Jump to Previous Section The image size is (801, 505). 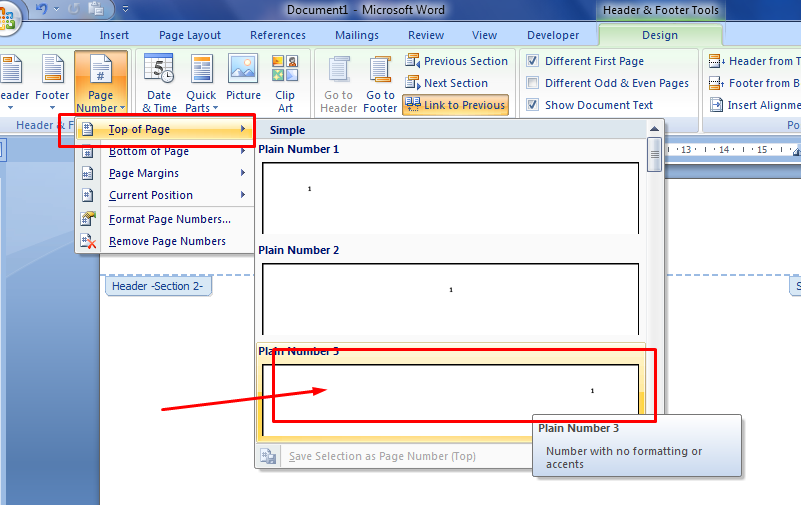click(x=456, y=61)
